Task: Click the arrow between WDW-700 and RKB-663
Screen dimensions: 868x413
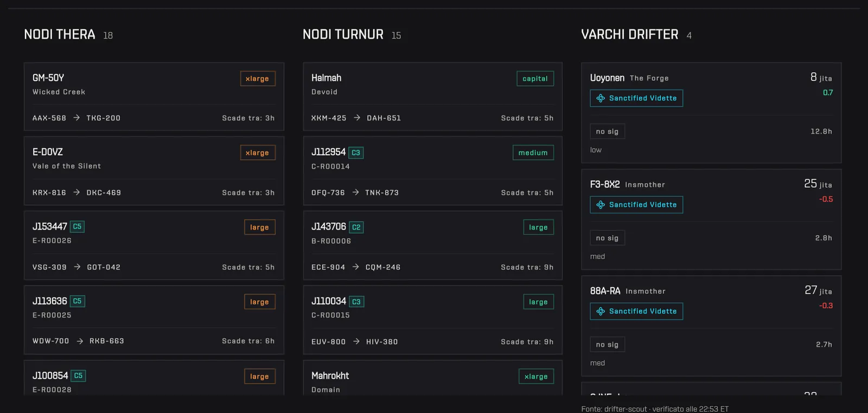Action: [80, 341]
